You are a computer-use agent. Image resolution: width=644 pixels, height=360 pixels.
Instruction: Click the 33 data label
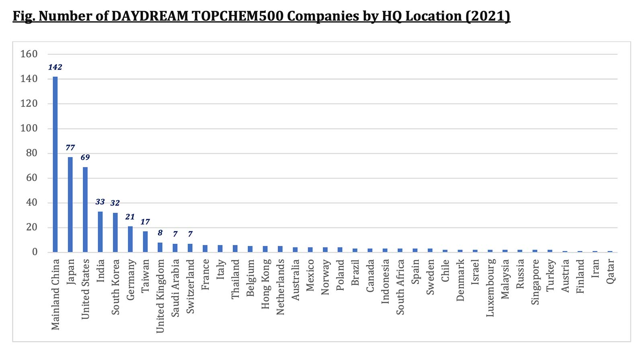click(x=100, y=202)
